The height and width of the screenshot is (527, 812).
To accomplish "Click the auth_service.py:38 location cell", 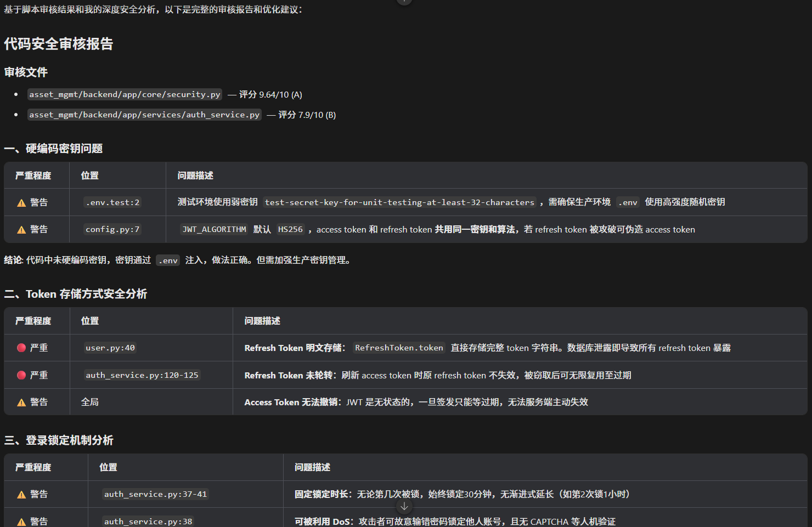I will (148, 522).
